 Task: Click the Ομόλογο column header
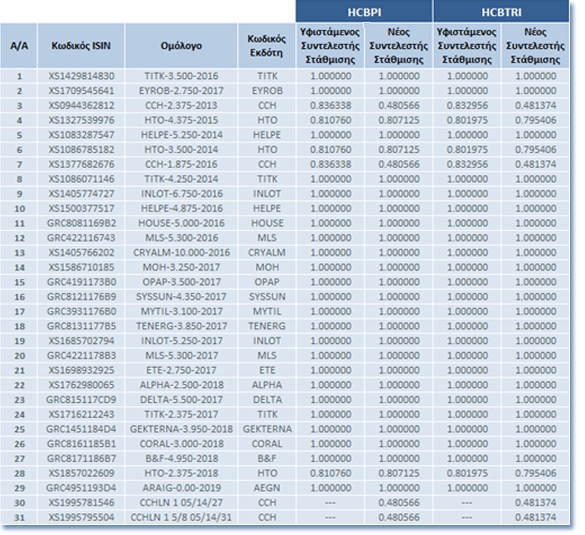181,46
